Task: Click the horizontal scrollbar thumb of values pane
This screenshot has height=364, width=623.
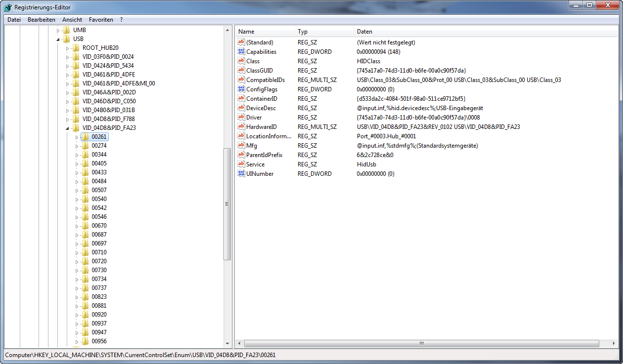Action: [421, 343]
